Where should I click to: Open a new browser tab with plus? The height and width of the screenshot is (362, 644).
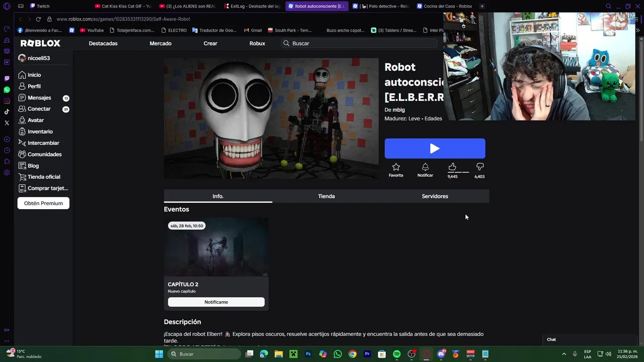482,6
